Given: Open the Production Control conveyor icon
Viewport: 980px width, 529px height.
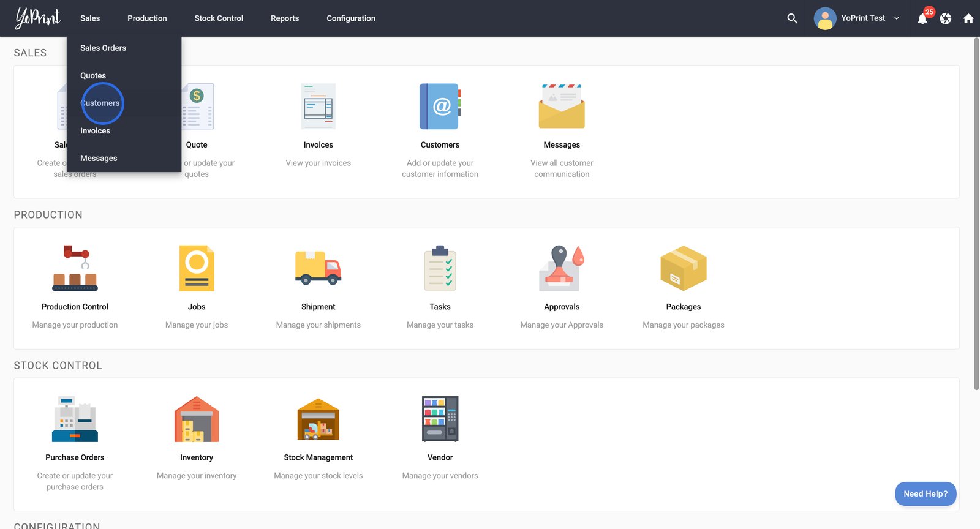Looking at the screenshot, I should point(75,268).
